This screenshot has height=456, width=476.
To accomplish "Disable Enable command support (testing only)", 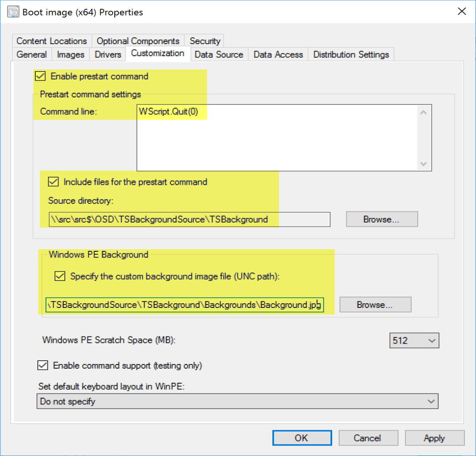I will coord(43,365).
